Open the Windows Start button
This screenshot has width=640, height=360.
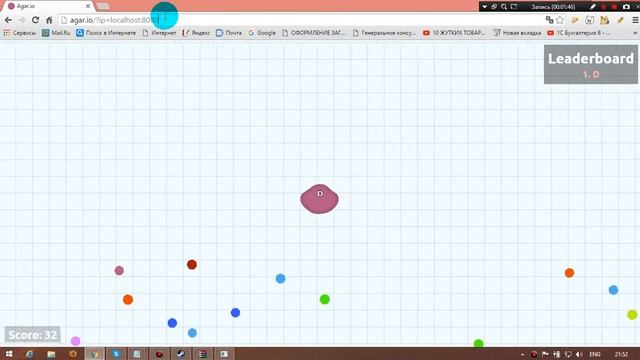point(9,354)
